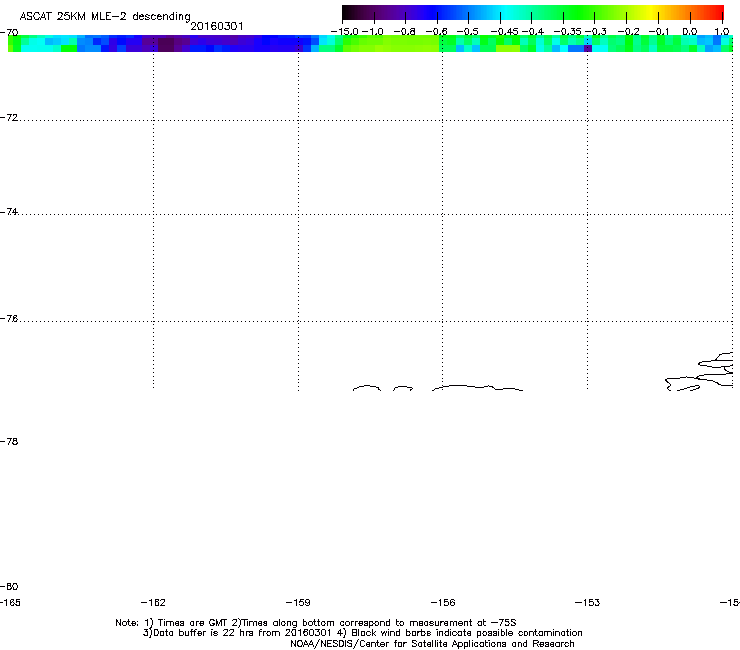Click the yellow section of the color bar

pyautogui.click(x=651, y=12)
